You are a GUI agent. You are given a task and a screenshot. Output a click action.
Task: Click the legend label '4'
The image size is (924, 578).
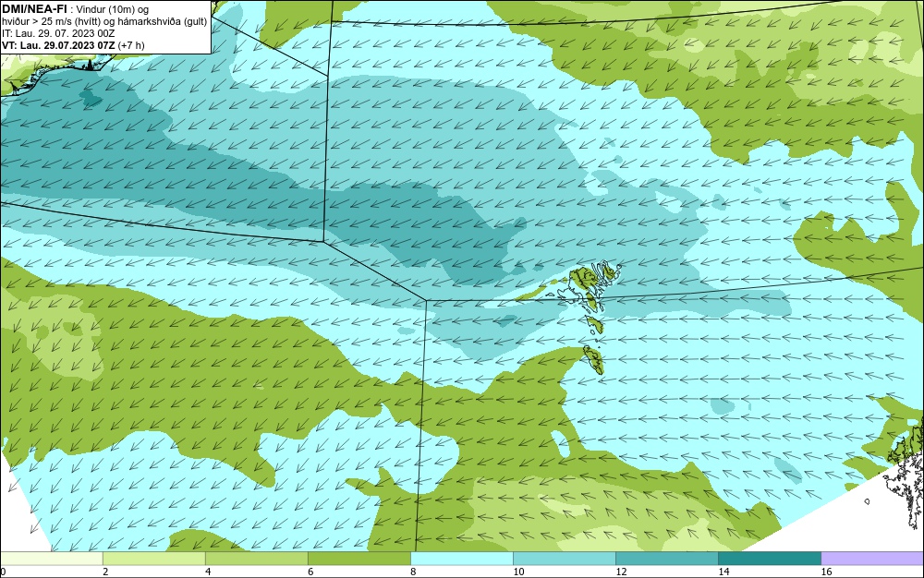208,572
